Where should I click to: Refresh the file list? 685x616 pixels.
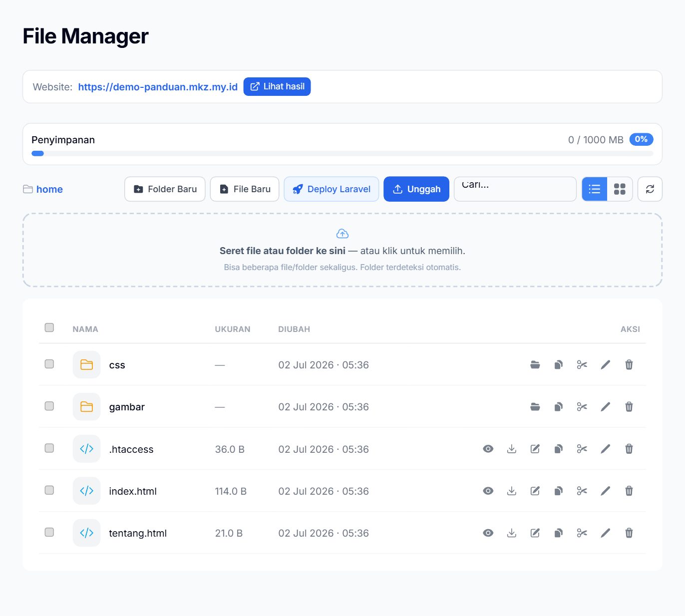[650, 189]
